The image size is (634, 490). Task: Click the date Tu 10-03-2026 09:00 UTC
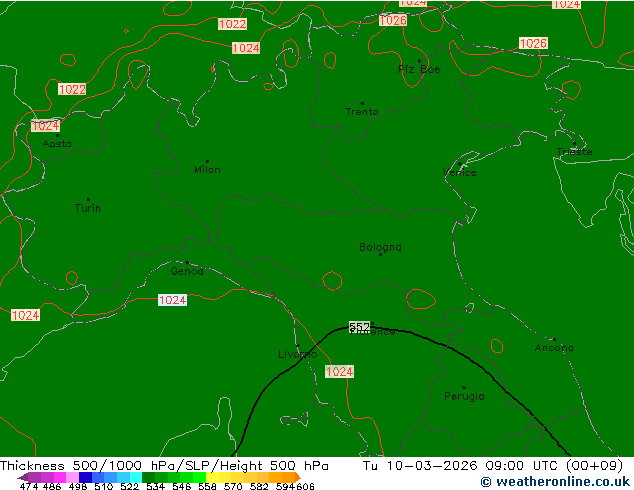[462, 466]
